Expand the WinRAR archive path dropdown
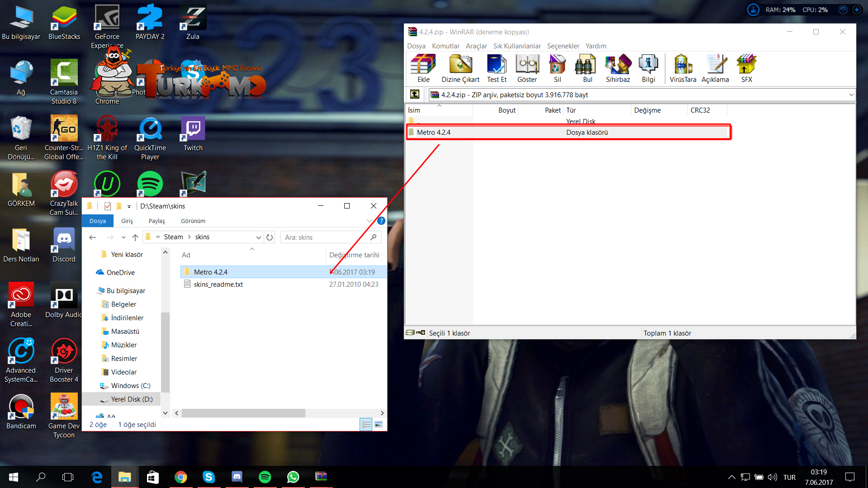This screenshot has width=868, height=488. (851, 95)
